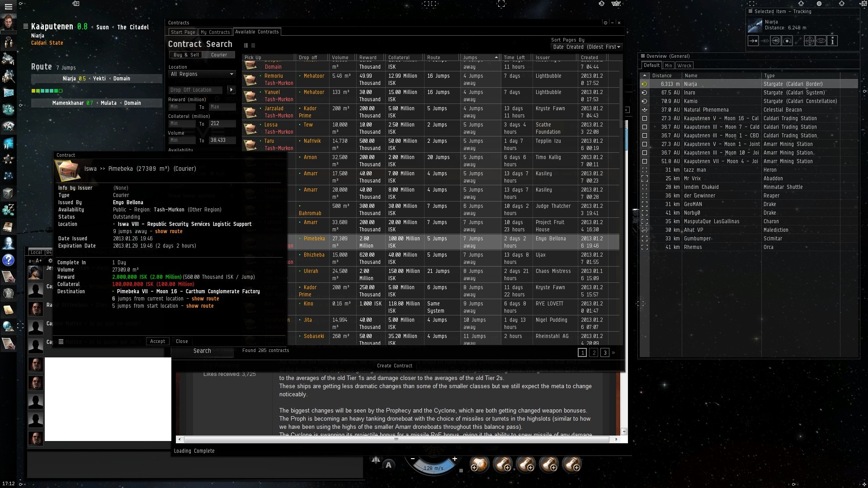This screenshot has height=488, width=868.
Task: Open the mail envelope icon in sidebar
Action: pos(8,93)
